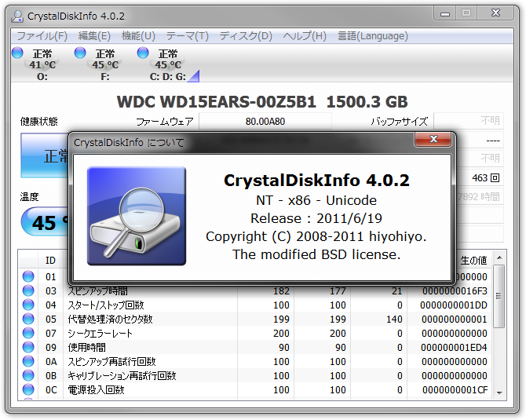Image resolution: width=526 pixels, height=420 pixels.
Task: Select the シークエラーレート row
Action: click(256, 333)
